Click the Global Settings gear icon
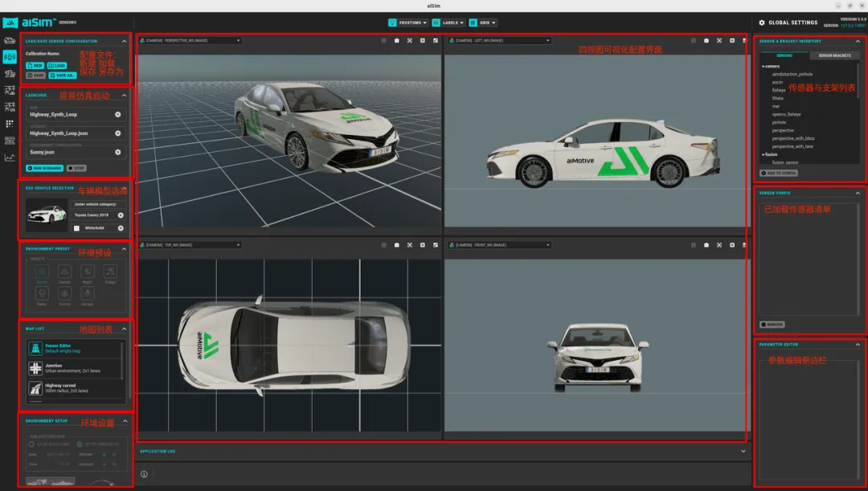The width and height of the screenshot is (868, 491). [x=762, y=23]
